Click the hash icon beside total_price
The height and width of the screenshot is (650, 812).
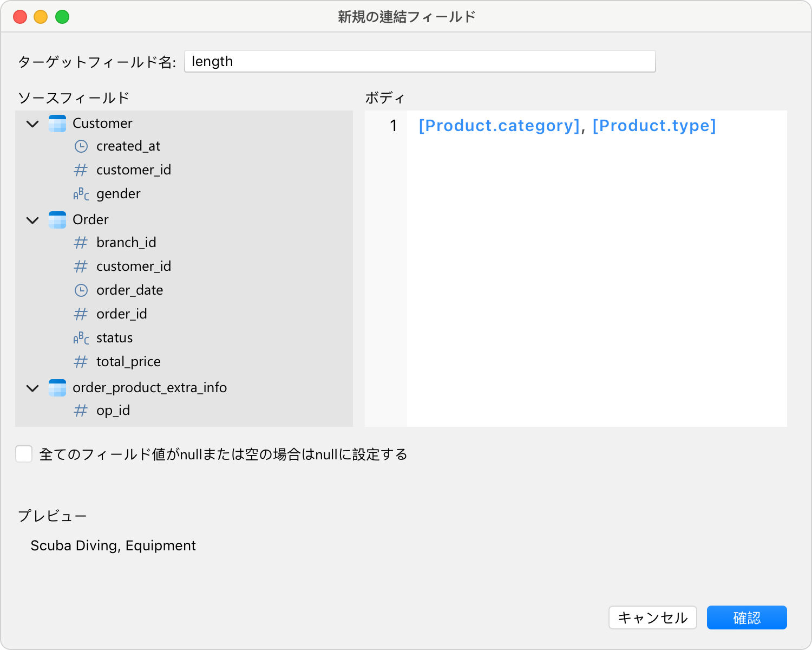(81, 362)
